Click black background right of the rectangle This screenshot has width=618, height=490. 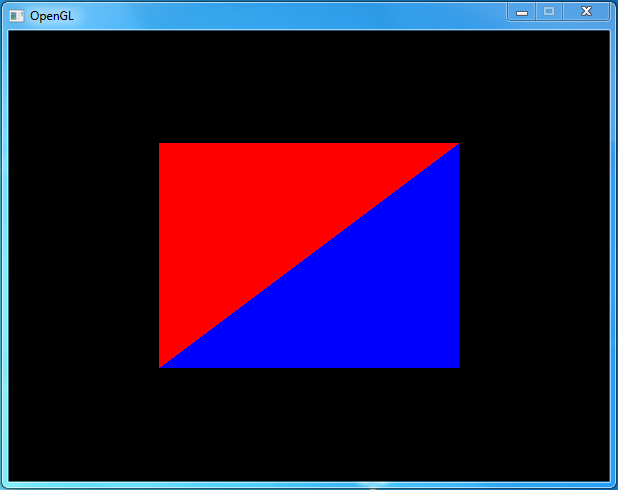click(535, 255)
